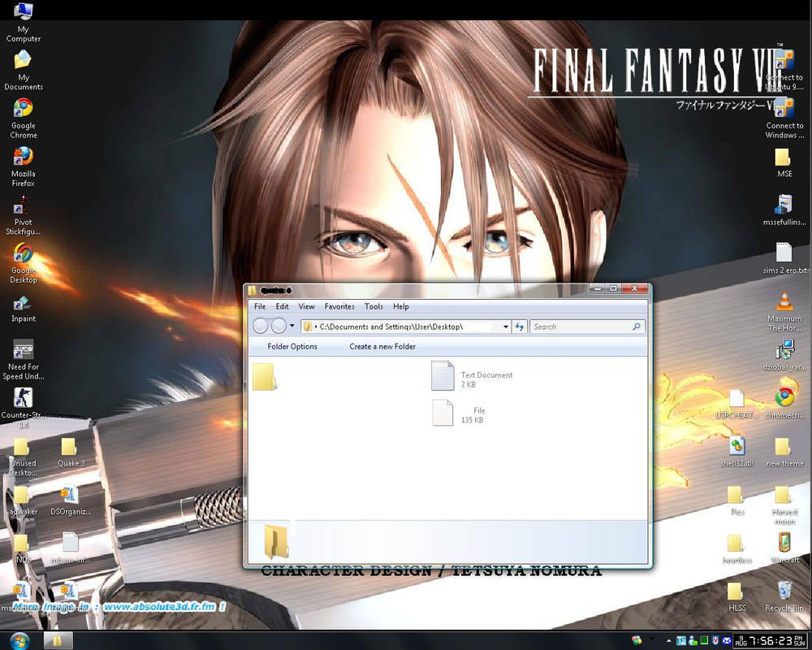Launch Inpaint shortcut

(23, 309)
